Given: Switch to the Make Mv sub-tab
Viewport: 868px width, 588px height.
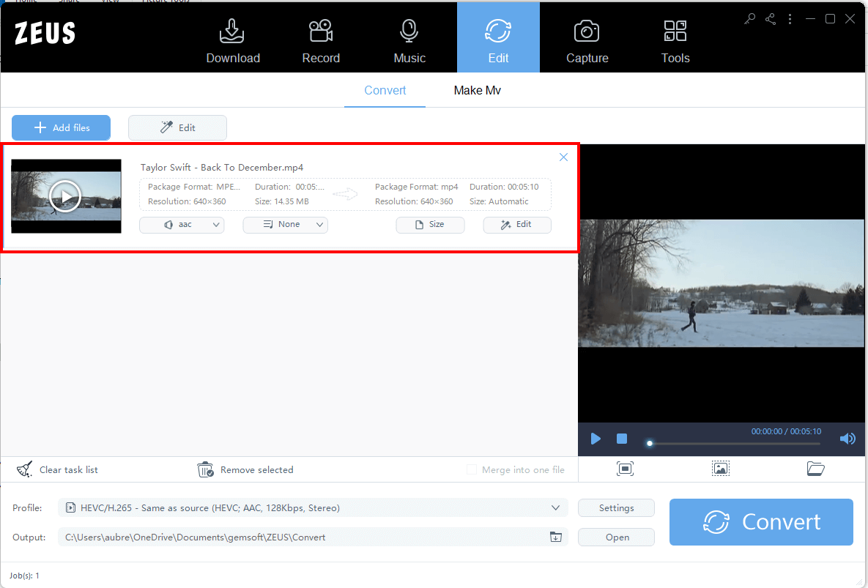Looking at the screenshot, I should click(477, 90).
